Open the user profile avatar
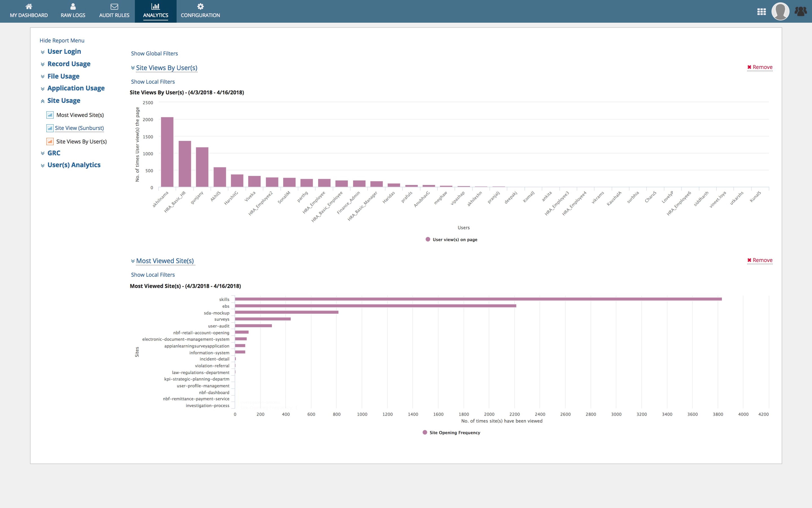Viewport: 812px width, 508px height. point(780,11)
